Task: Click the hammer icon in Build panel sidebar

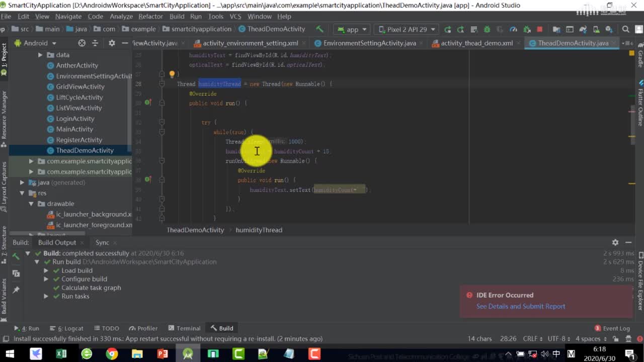Action: click(x=16, y=256)
